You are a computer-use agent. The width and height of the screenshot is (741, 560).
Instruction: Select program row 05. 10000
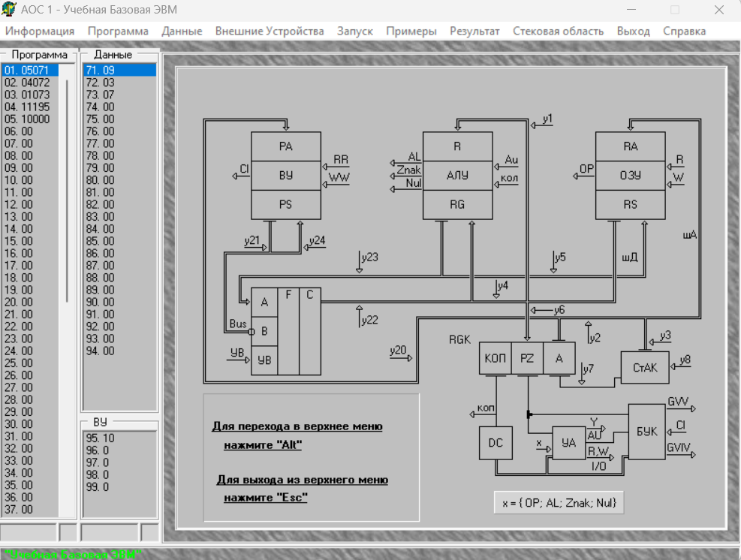tap(30, 119)
